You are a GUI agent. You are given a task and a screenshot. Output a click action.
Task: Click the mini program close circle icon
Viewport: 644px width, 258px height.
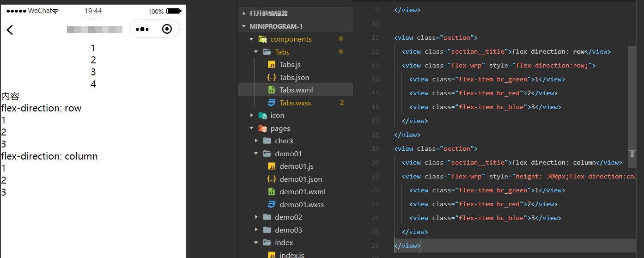tap(167, 29)
